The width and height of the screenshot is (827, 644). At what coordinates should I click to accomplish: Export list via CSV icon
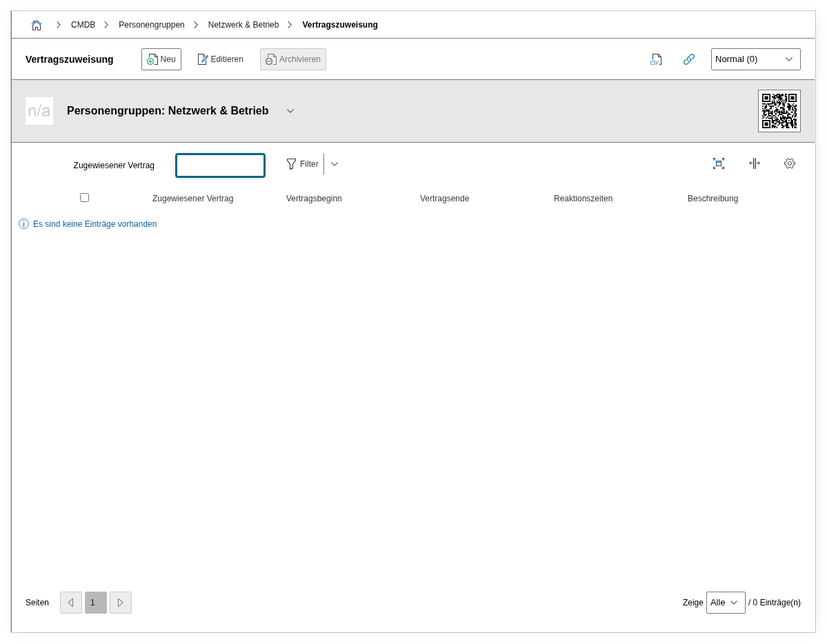pyautogui.click(x=655, y=59)
